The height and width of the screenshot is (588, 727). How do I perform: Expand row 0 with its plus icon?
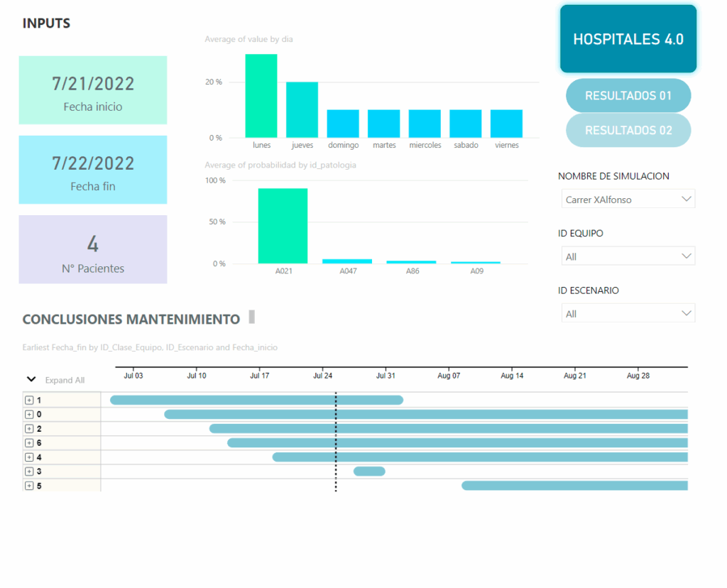click(x=29, y=415)
